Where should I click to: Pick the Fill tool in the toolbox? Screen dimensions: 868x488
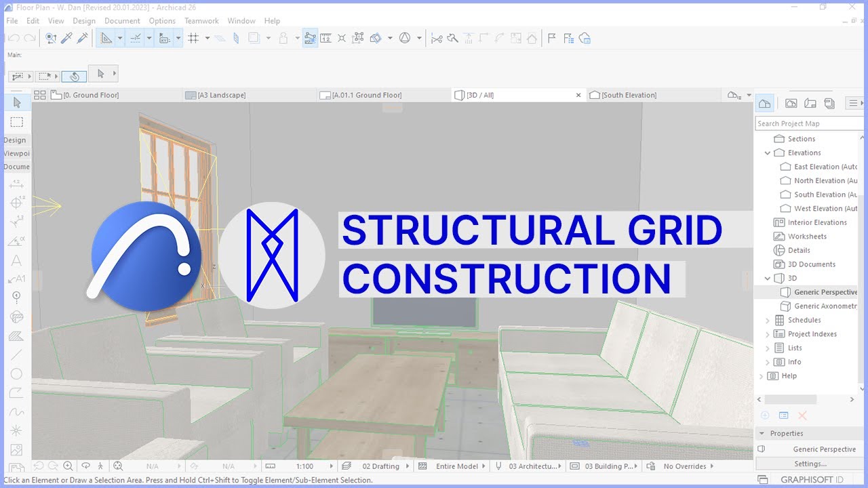point(17,335)
